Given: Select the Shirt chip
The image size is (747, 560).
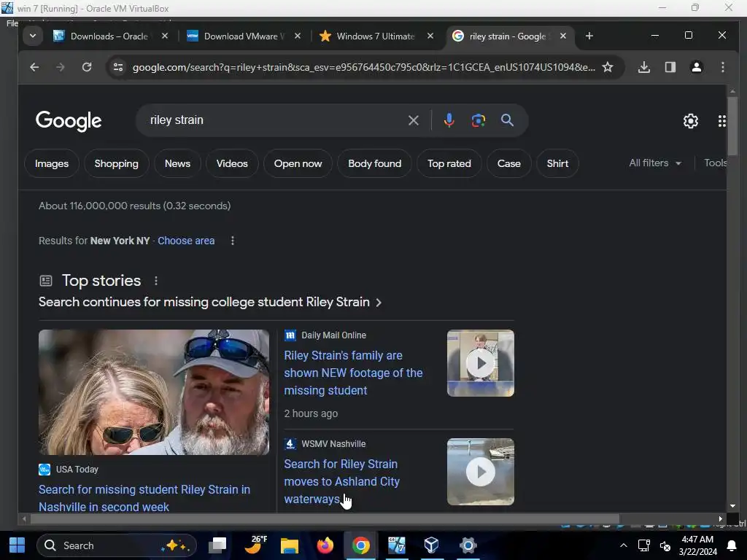Looking at the screenshot, I should tap(557, 163).
